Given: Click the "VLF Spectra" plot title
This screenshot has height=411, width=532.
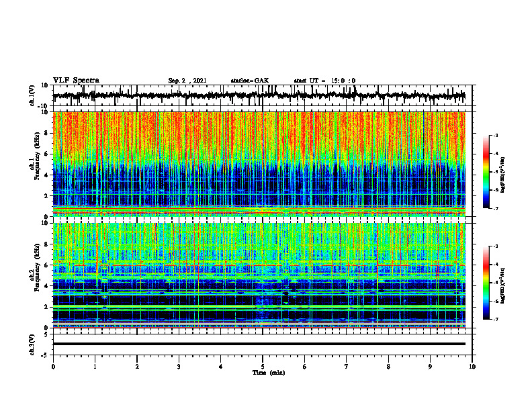Looking at the screenshot, I should tap(76, 81).
